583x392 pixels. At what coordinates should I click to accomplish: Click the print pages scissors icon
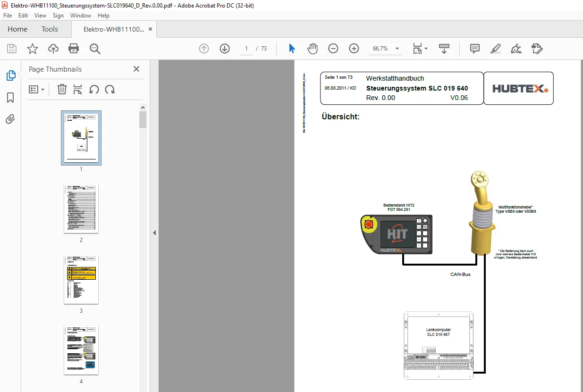coord(78,89)
